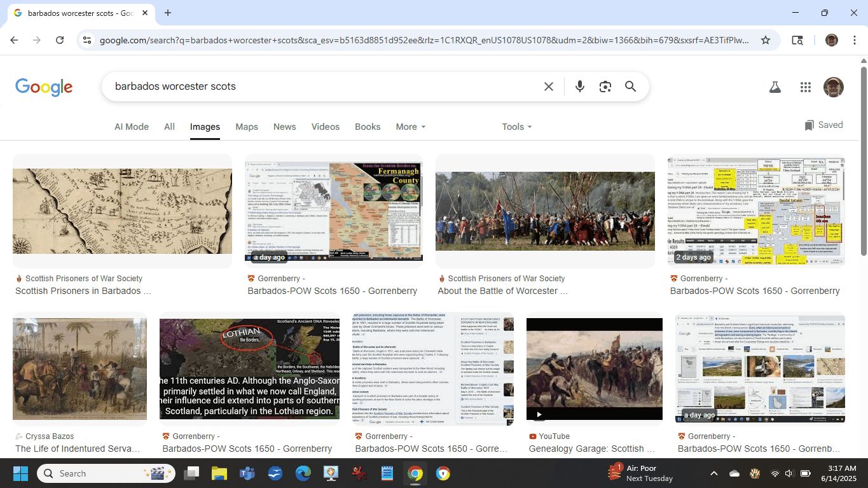
Task: Switch to AI Mode tab
Action: (x=131, y=127)
